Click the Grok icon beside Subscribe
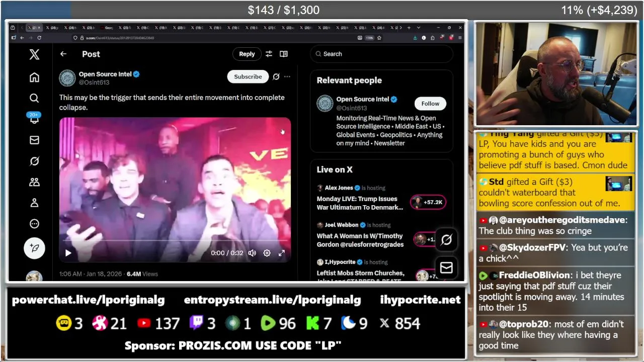644x362 pixels. coord(276,76)
